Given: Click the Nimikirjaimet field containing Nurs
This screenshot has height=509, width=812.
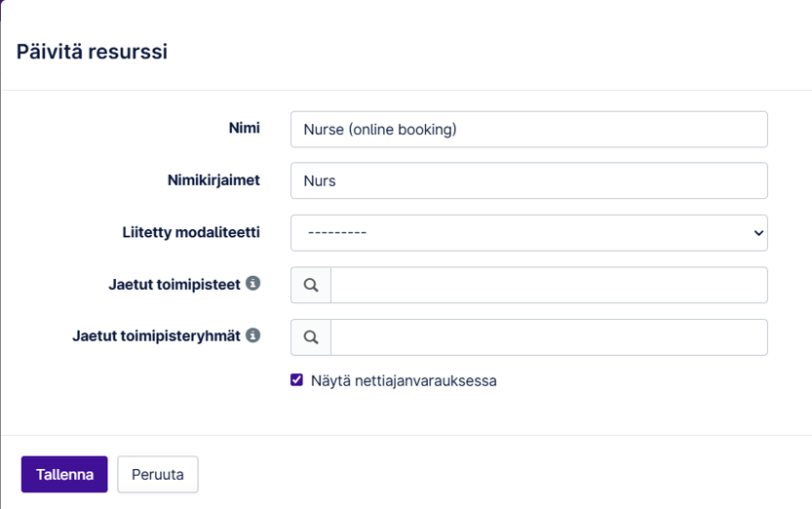Looking at the screenshot, I should (x=528, y=180).
